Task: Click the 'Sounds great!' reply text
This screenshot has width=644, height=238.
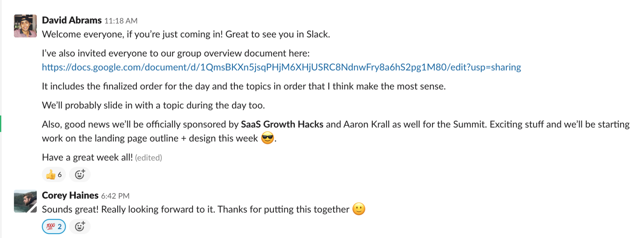Action: coord(196,209)
